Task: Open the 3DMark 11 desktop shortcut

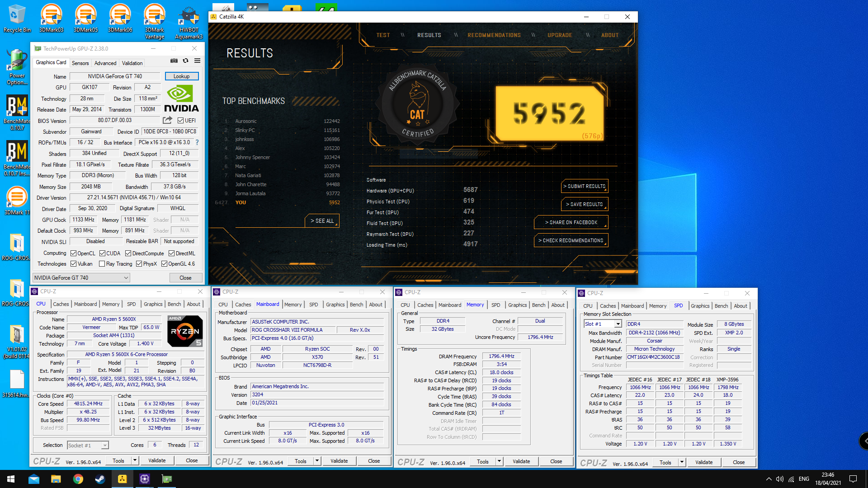Action: pos(17,201)
